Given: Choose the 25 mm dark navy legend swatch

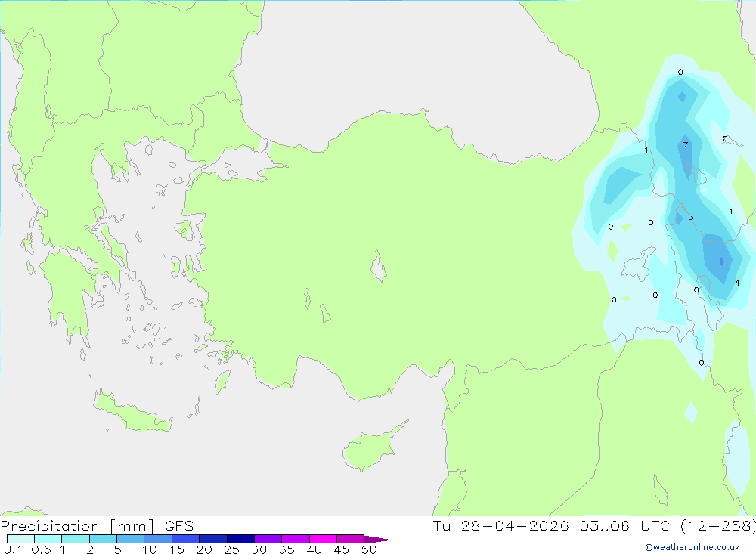Looking at the screenshot, I should click(240, 539).
